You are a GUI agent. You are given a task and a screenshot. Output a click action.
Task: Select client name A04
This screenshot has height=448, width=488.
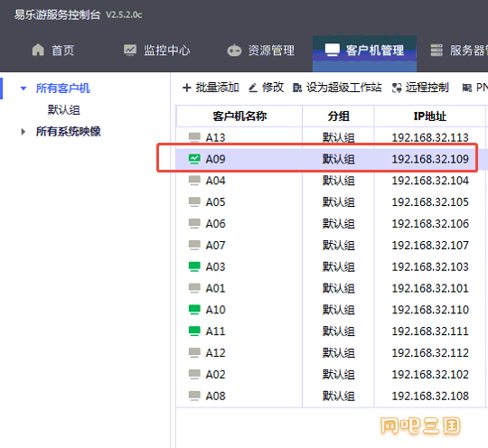click(x=215, y=181)
